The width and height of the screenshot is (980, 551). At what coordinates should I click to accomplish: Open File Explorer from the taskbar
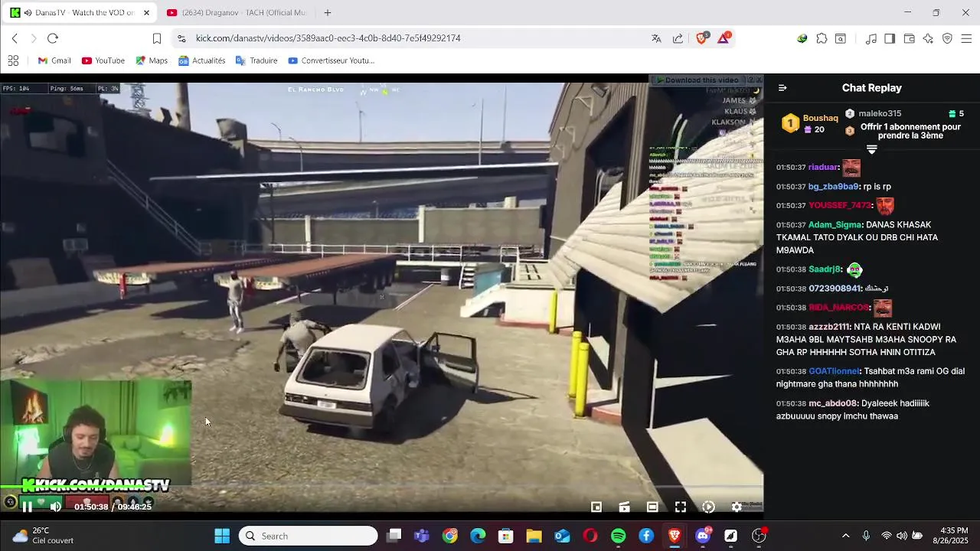click(534, 536)
